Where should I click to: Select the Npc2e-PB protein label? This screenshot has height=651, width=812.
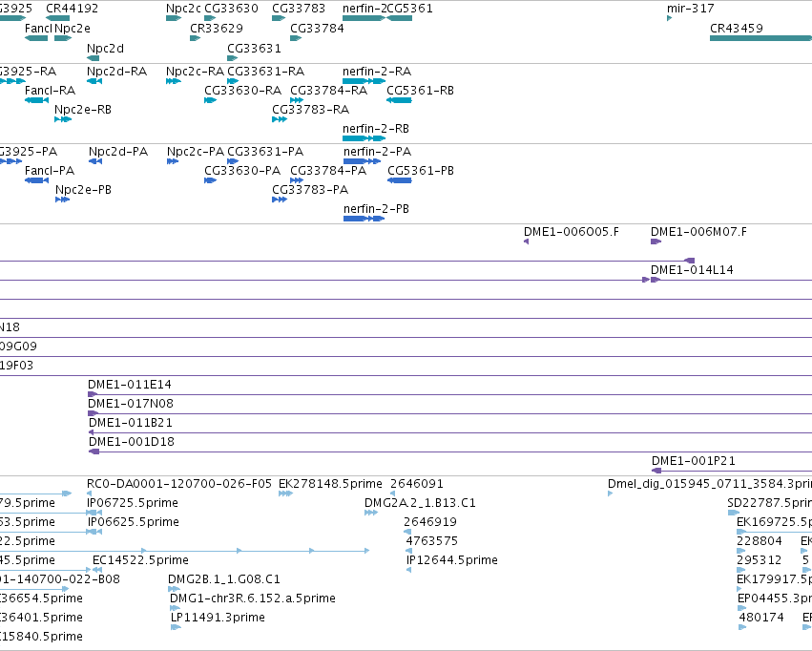pos(83,190)
